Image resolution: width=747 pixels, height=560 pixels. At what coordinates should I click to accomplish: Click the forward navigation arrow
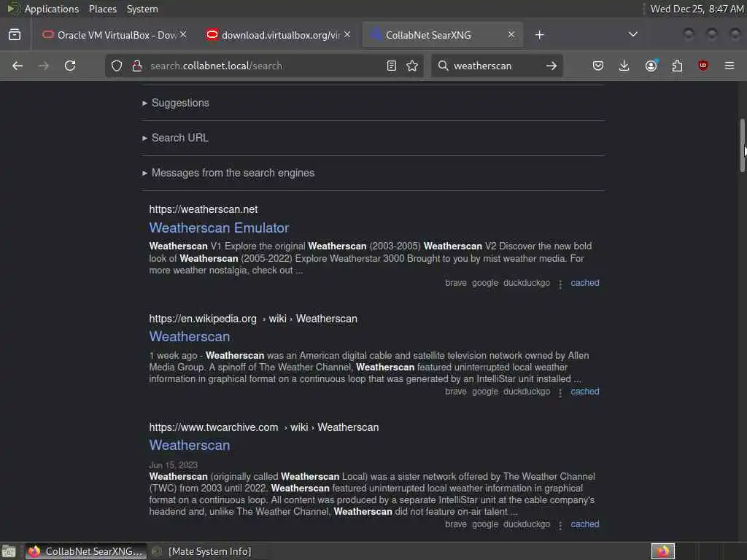pyautogui.click(x=43, y=66)
